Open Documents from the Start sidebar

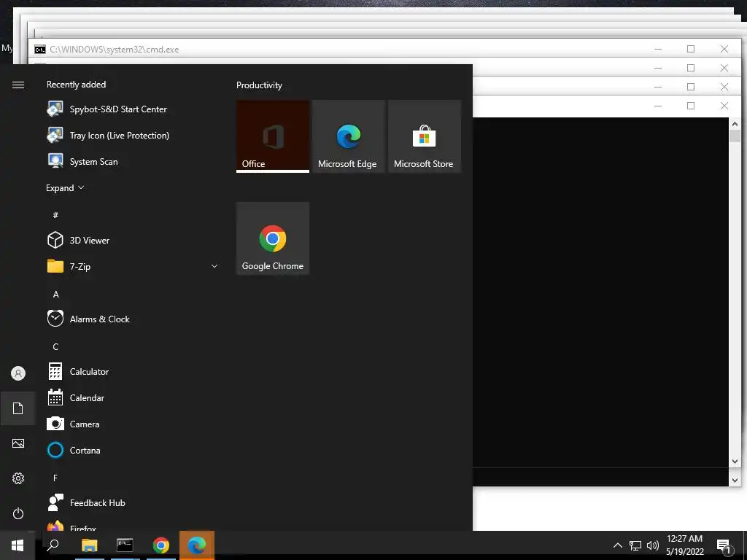coord(18,408)
